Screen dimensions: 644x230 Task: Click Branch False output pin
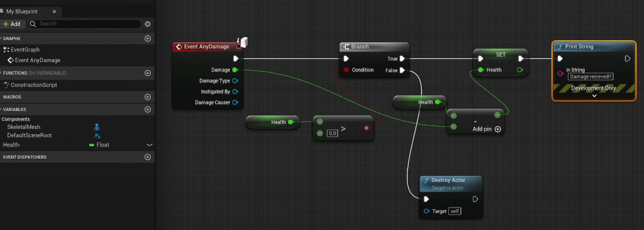(402, 70)
